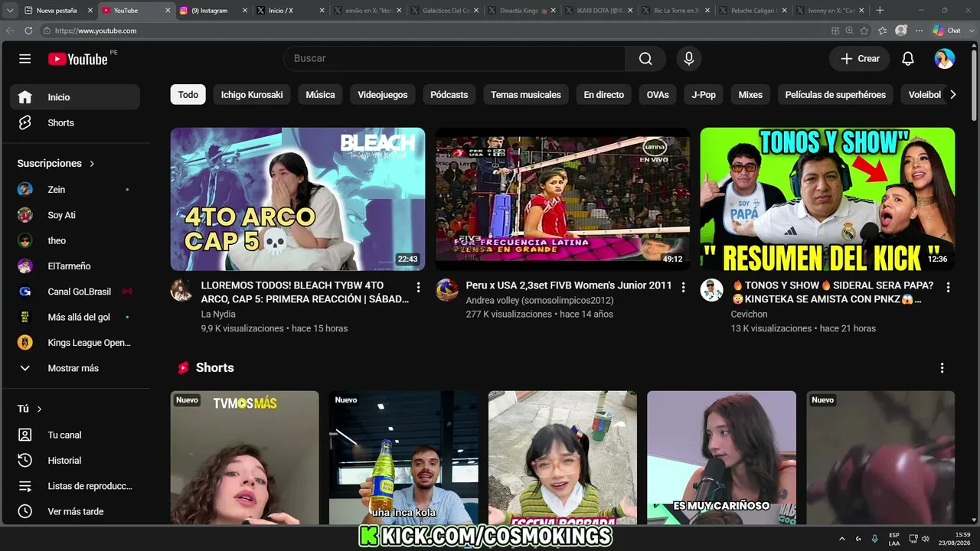Click the browser address bar URL
The width and height of the screenshot is (980, 551).
pyautogui.click(x=95, y=31)
